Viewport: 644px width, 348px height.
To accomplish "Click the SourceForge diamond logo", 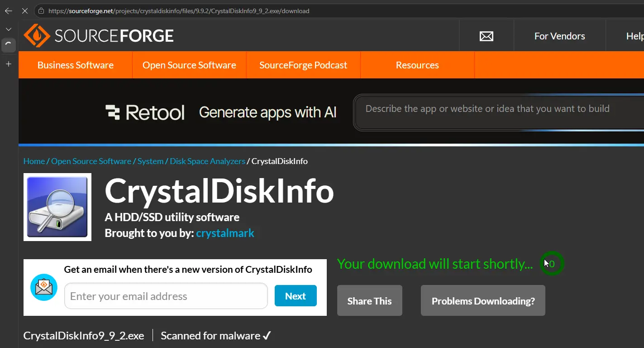I will [x=37, y=36].
